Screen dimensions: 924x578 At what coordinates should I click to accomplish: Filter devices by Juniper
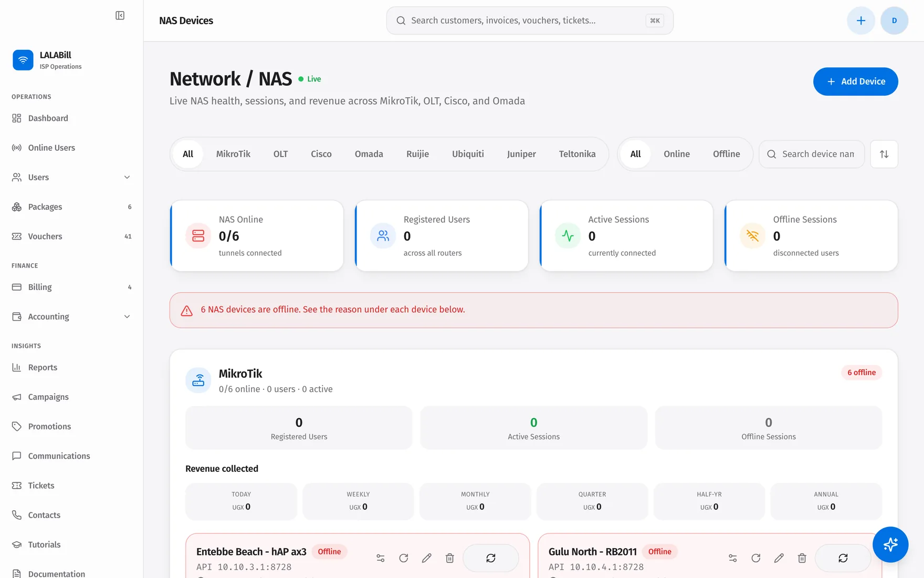point(521,154)
